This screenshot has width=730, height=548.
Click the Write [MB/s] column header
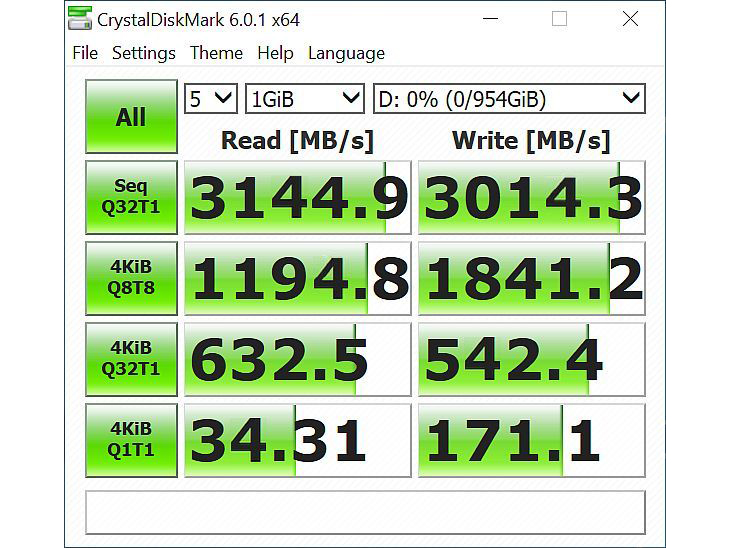[x=531, y=141]
